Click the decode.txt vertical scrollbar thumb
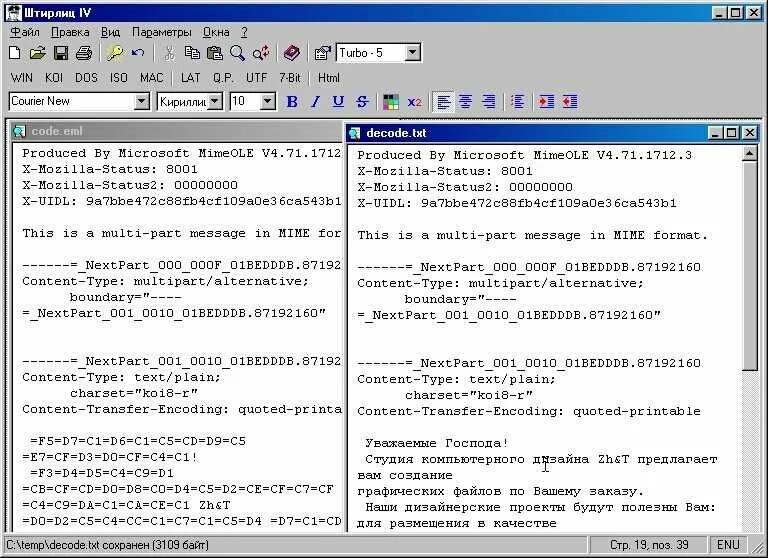 [749, 266]
